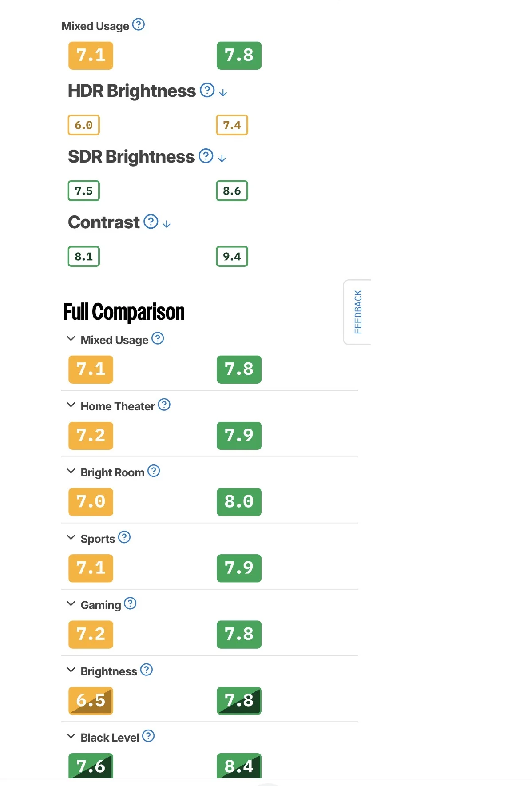
Task: Toggle the Gaming row chevron
Action: [x=71, y=603]
